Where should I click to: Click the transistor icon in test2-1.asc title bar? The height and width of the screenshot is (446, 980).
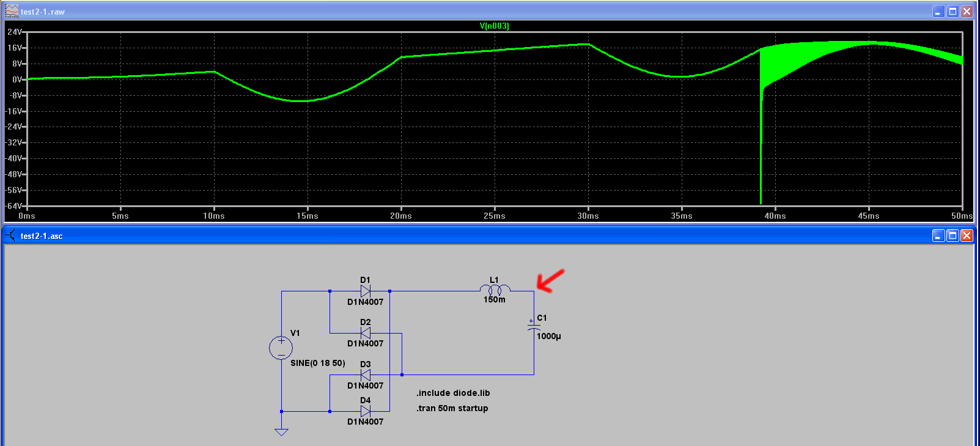coord(10,235)
